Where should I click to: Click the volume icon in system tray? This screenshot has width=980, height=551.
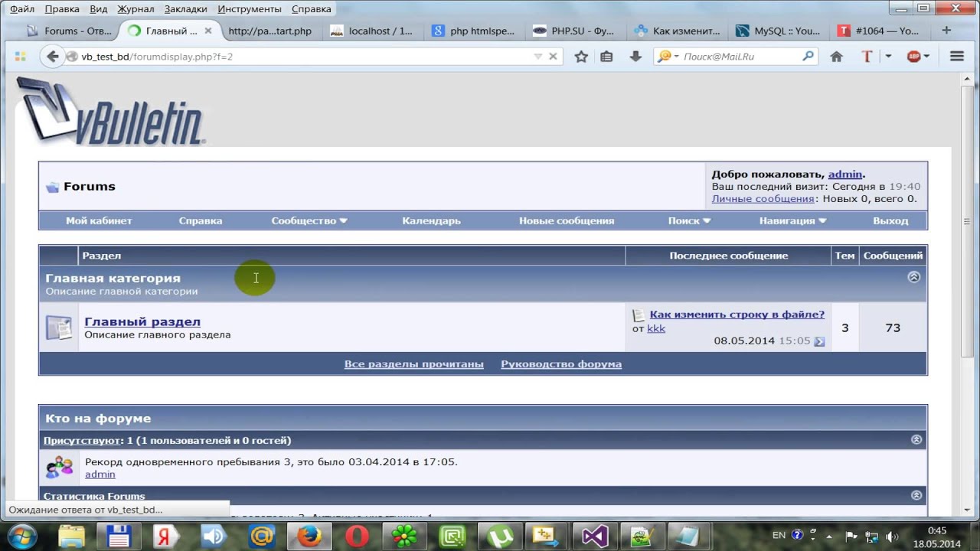point(891,536)
